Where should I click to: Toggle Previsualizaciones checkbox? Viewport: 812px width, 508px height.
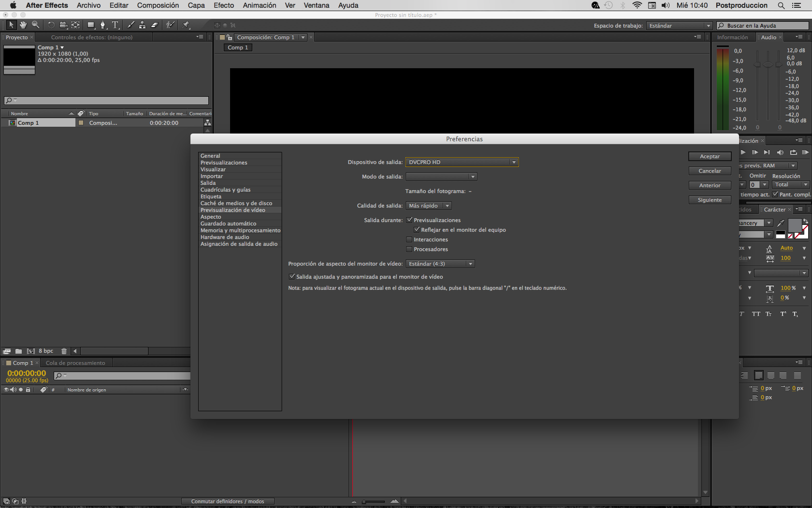pos(409,220)
